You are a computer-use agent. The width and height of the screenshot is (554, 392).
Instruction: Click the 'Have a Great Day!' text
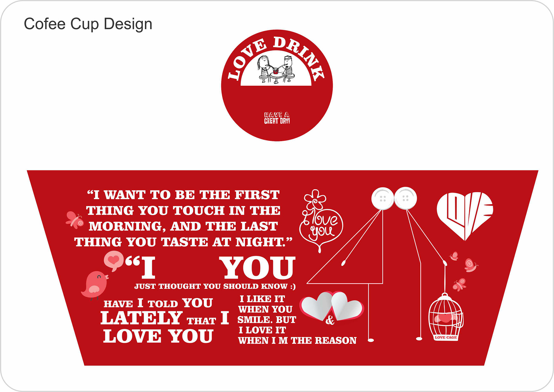click(x=277, y=118)
